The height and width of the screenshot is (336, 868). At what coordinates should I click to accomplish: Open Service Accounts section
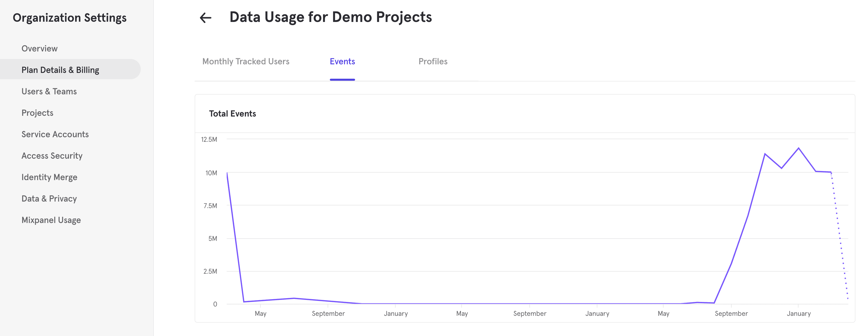click(x=54, y=134)
